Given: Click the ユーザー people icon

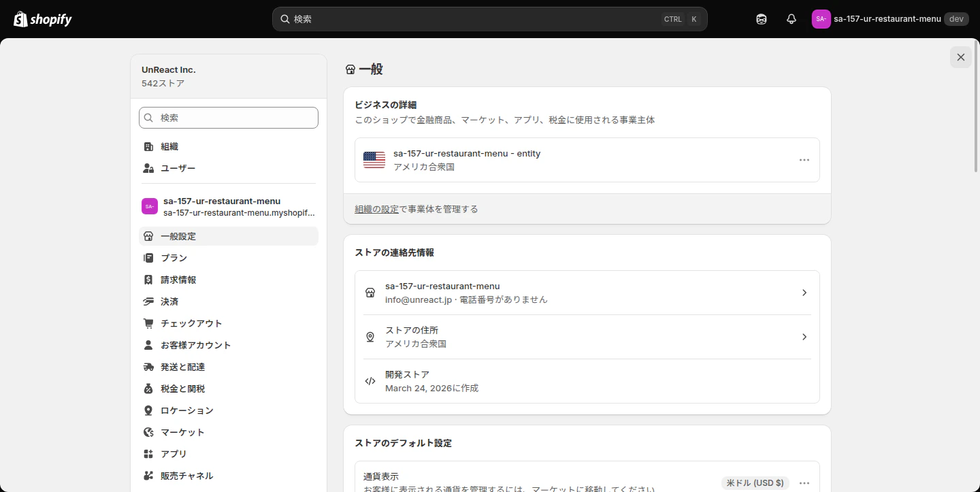Looking at the screenshot, I should tap(148, 168).
